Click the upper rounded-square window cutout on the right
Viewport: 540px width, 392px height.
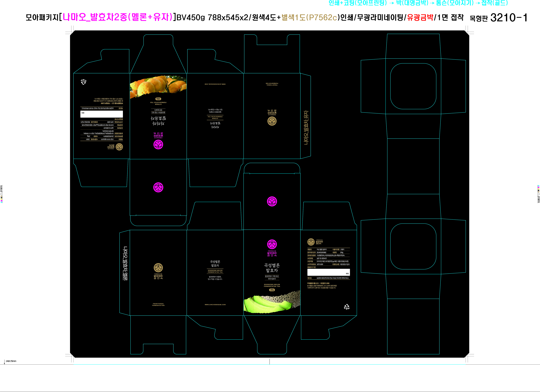point(413,86)
